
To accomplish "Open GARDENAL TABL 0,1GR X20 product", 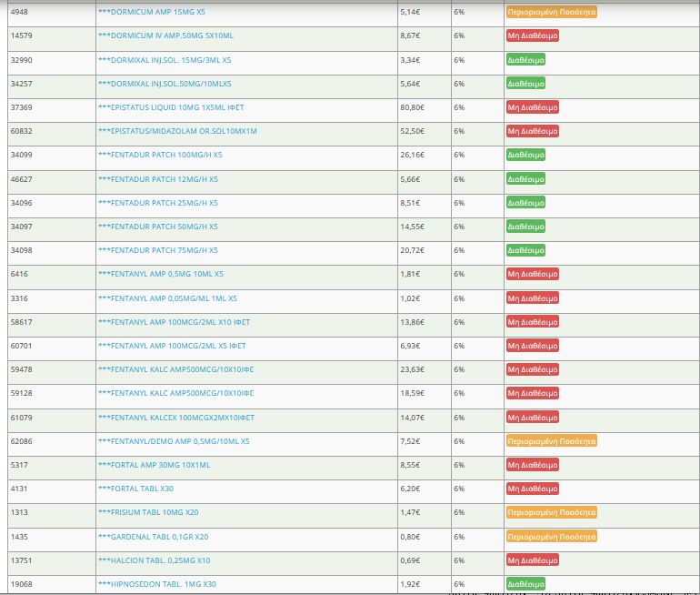I will (x=153, y=537).
